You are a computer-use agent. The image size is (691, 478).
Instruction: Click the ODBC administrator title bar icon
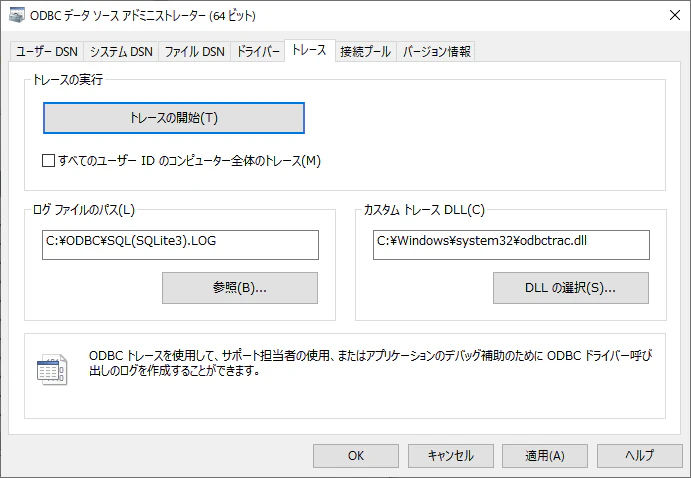coord(17,15)
